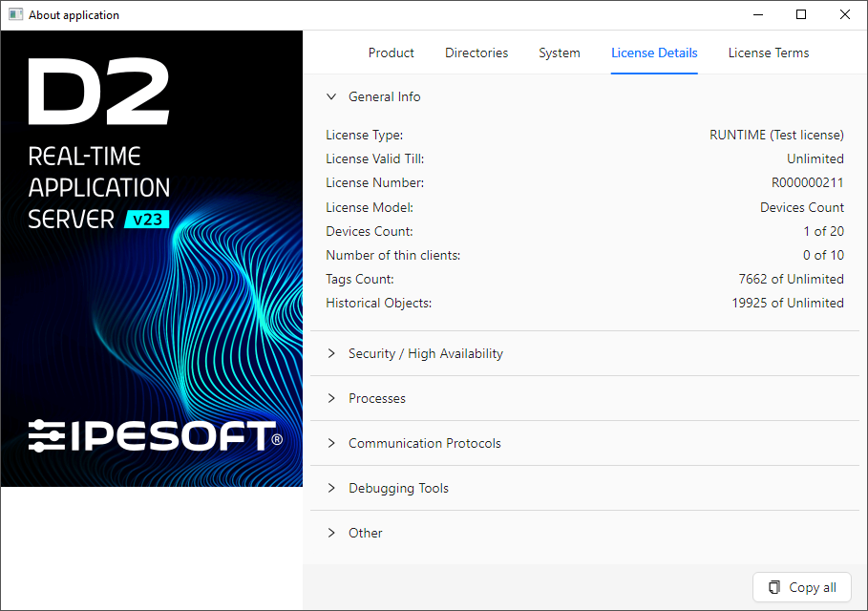
Task: Click the Tags Count value
Action: pyautogui.click(x=791, y=279)
